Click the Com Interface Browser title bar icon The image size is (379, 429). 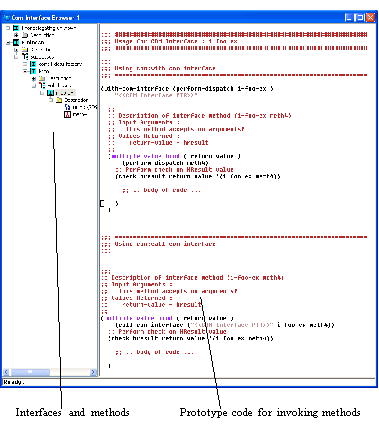point(7,17)
